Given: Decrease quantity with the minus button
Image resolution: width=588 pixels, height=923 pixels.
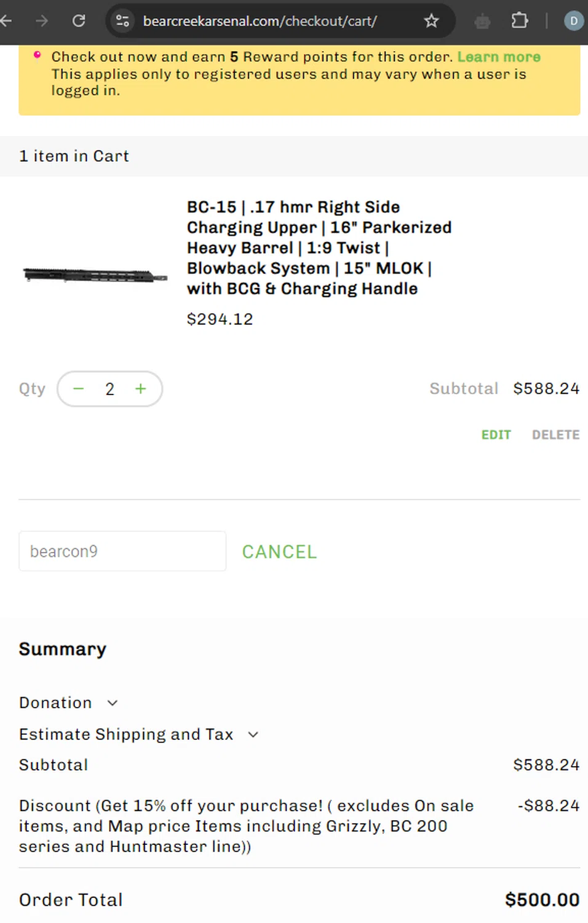Looking at the screenshot, I should 78,389.
